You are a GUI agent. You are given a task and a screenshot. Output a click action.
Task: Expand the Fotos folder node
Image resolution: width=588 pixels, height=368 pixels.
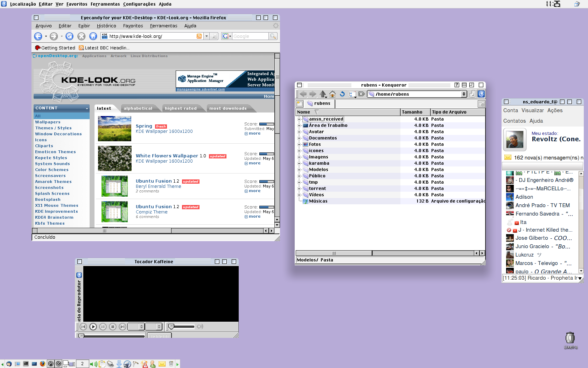[299, 144]
